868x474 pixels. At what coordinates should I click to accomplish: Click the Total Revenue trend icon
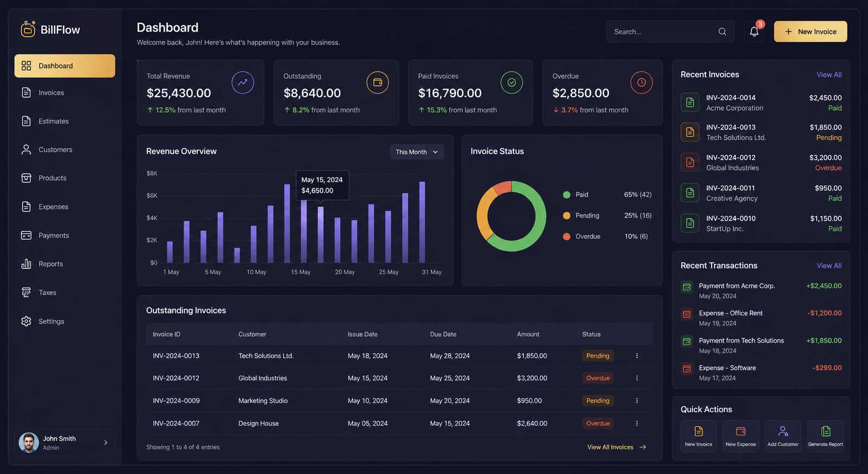point(242,82)
